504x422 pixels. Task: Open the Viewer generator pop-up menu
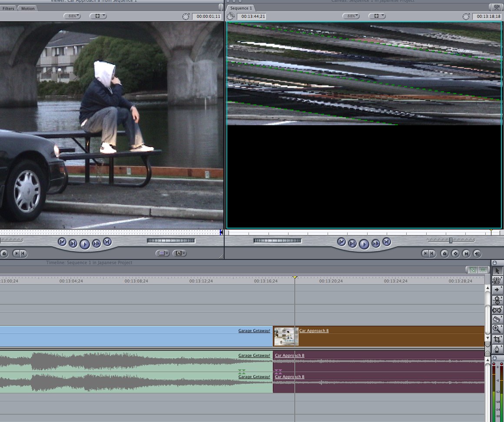pyautogui.click(x=179, y=253)
